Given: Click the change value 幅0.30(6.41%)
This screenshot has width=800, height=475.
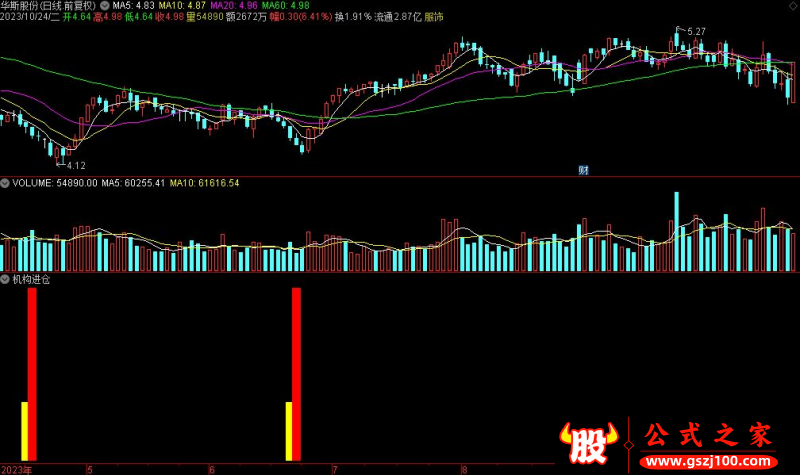Looking at the screenshot, I should (x=301, y=17).
